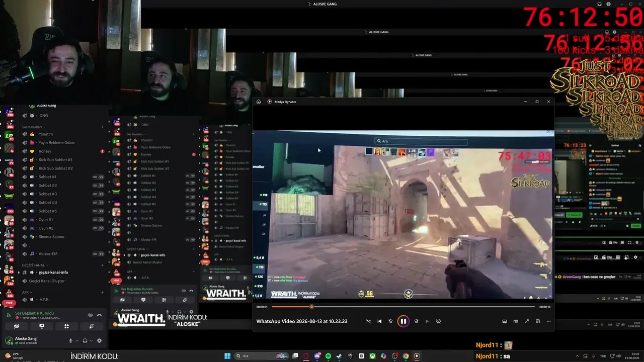Open Discord headphone output options
This screenshot has width=644, height=362.
click(91, 341)
